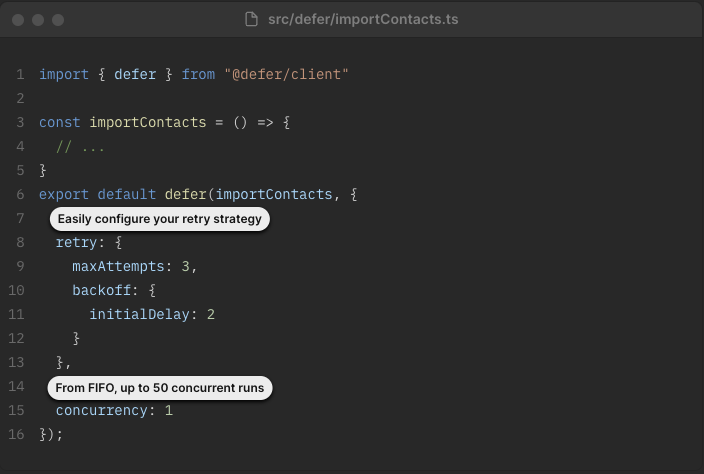Click the 'From FIFO, up to 50 concurrent runs' tooltip
The height and width of the screenshot is (474, 704).
click(160, 388)
